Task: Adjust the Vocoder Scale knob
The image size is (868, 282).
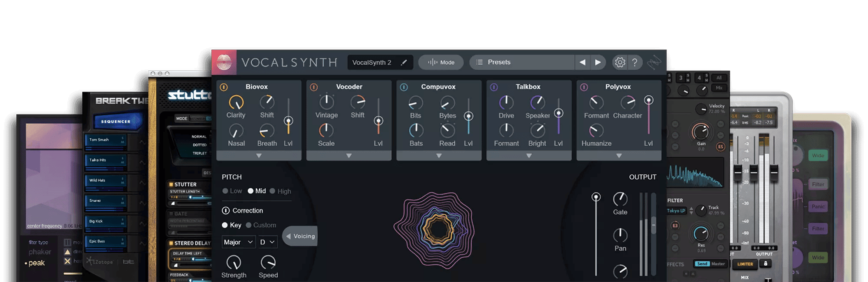Action: 326,131
